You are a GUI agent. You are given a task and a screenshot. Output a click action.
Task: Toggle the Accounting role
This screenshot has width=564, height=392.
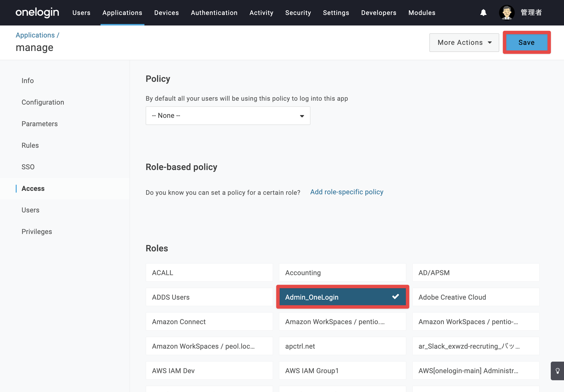pyautogui.click(x=342, y=272)
